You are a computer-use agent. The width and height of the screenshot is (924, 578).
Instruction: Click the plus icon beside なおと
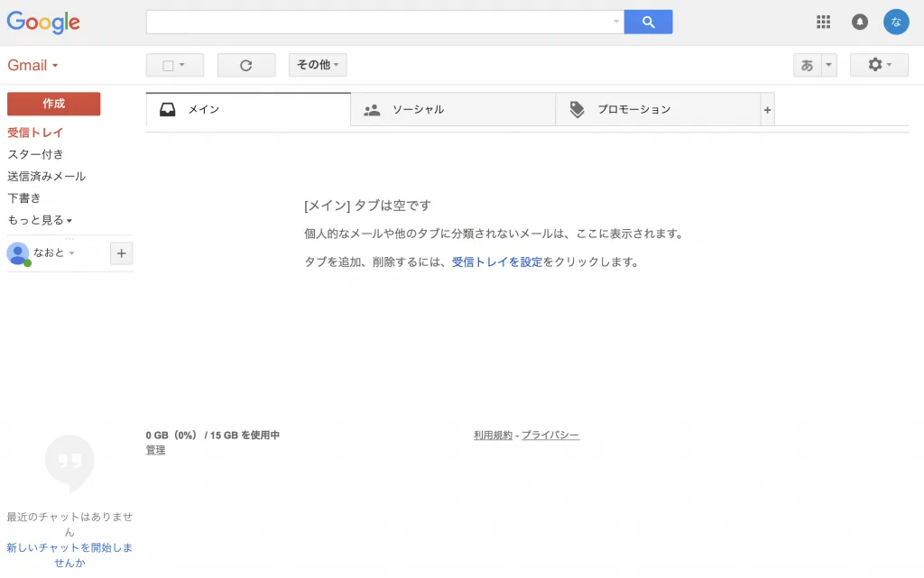coord(122,253)
